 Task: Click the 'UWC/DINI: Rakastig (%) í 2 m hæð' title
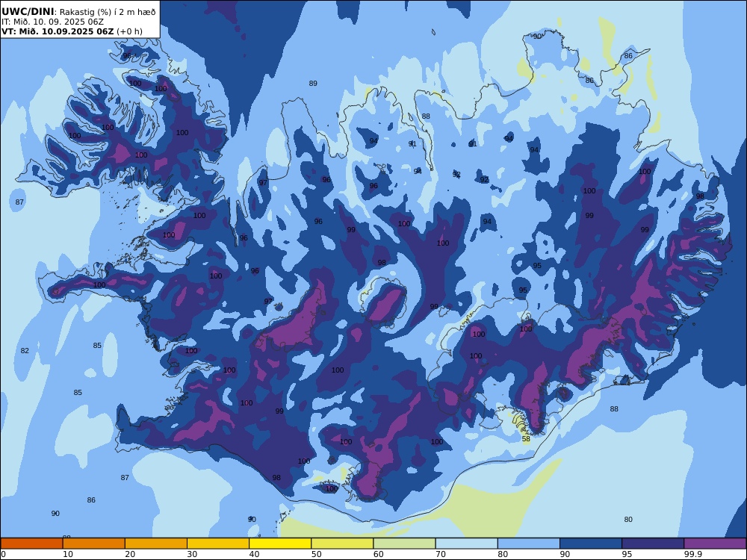(78, 11)
